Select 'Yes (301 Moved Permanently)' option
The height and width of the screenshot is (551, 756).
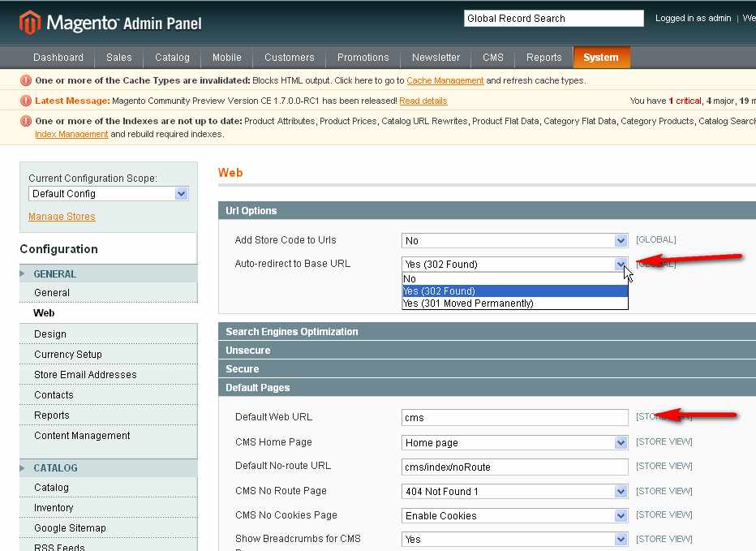pos(468,303)
